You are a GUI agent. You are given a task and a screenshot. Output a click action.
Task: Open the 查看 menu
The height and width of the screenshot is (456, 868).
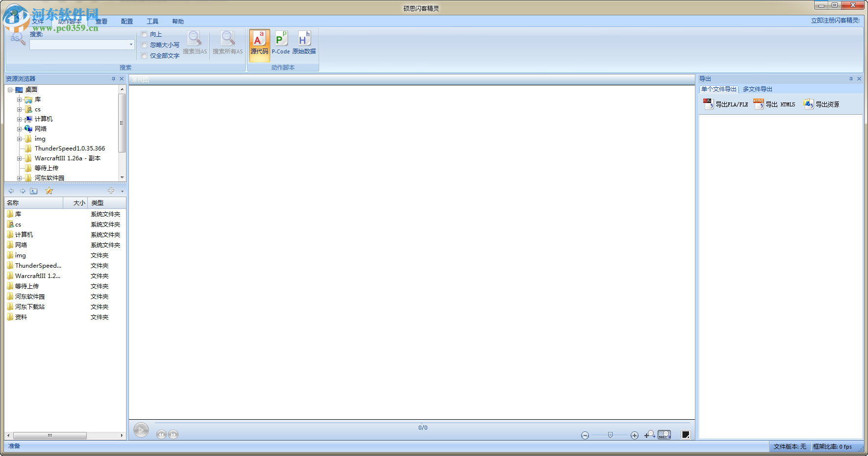(102, 22)
